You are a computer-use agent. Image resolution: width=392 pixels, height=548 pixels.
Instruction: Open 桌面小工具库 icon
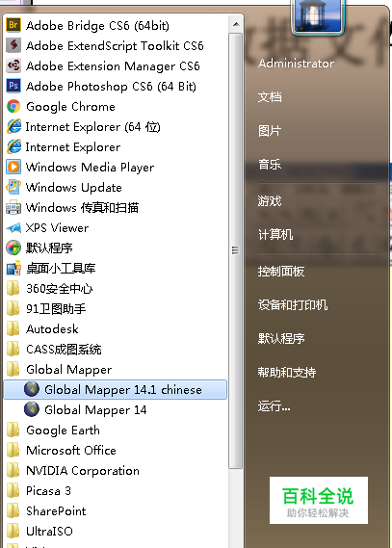[x=13, y=269]
